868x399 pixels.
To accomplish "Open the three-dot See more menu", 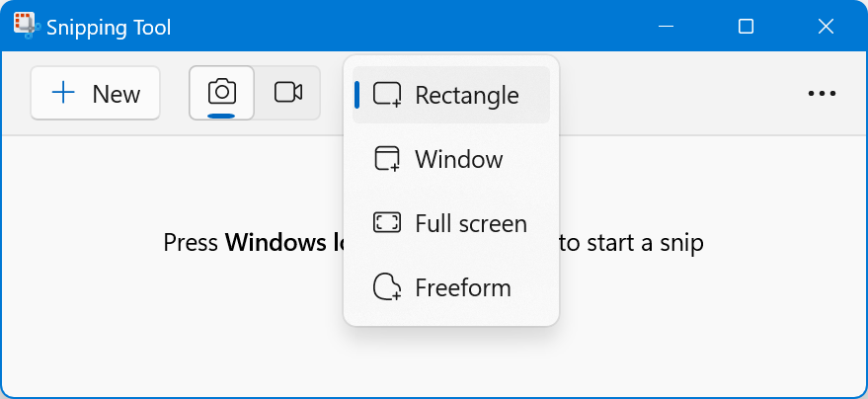I will tap(822, 94).
